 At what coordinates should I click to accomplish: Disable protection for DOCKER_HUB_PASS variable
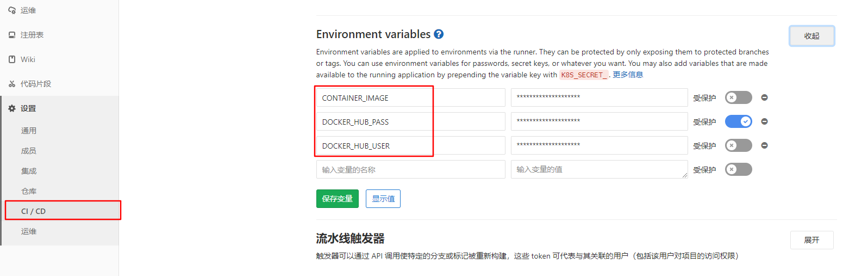tap(738, 121)
